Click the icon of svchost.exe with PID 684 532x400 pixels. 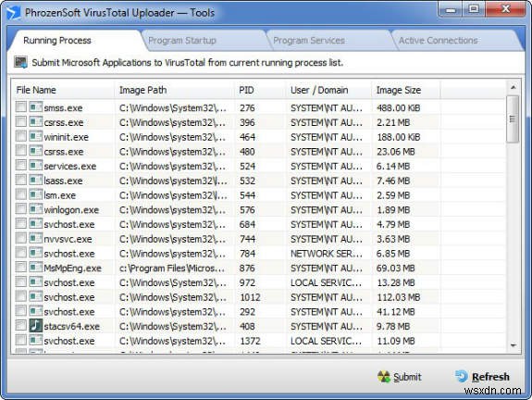(36, 224)
